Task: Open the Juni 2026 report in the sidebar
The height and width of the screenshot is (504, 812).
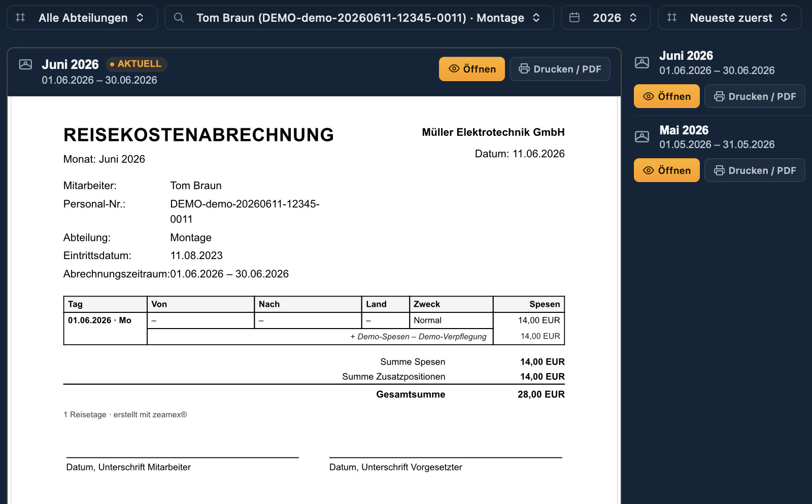Action: click(667, 96)
